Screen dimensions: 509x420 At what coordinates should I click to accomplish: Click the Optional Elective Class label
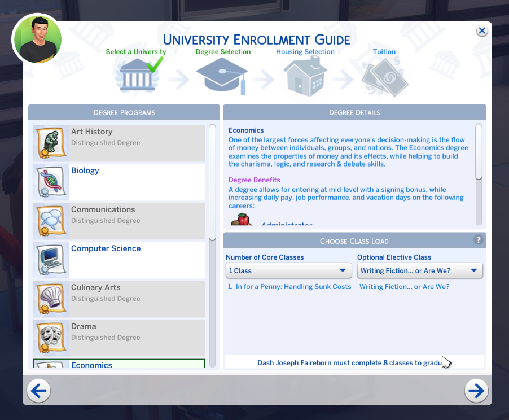click(394, 257)
